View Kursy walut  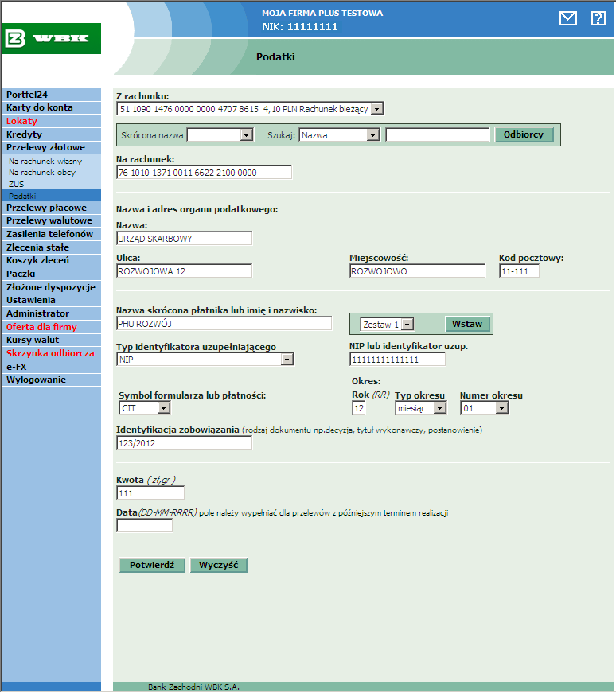pyautogui.click(x=51, y=340)
